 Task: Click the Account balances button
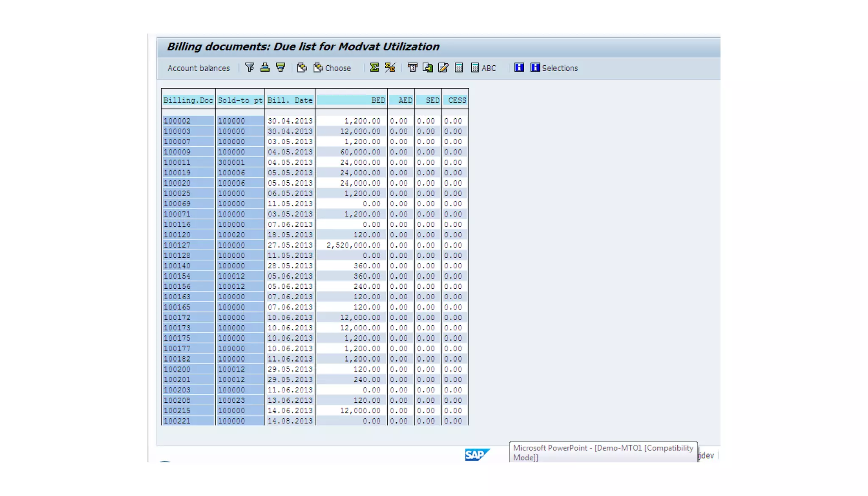click(198, 68)
